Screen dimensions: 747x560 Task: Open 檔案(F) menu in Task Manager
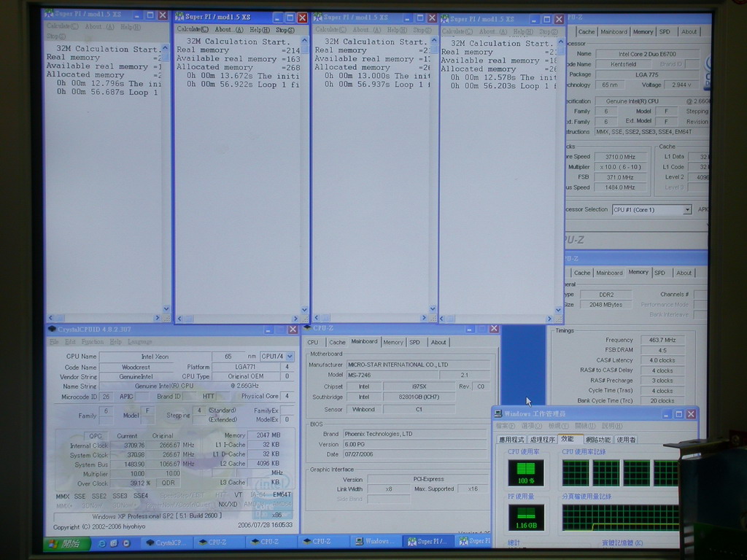tap(506, 426)
